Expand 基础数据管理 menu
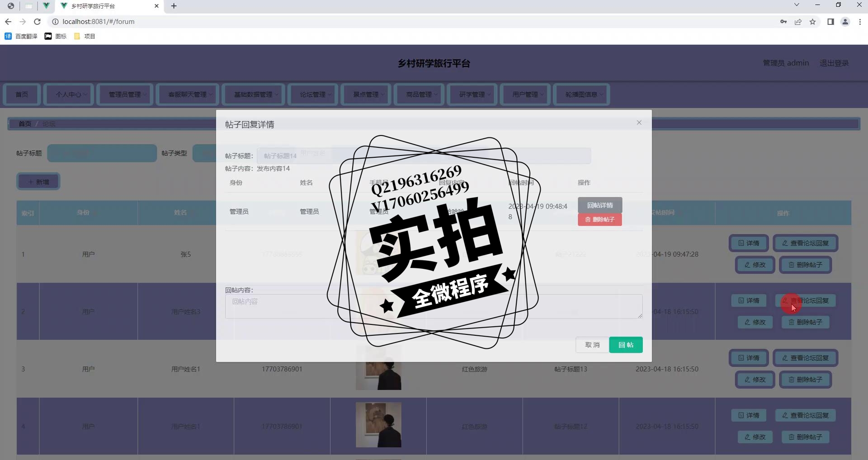The width and height of the screenshot is (868, 460). point(253,94)
